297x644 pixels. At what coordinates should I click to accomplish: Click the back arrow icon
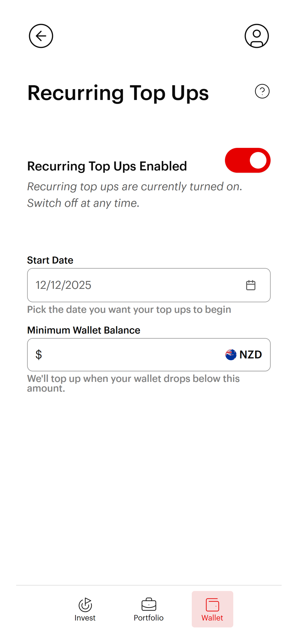41,36
